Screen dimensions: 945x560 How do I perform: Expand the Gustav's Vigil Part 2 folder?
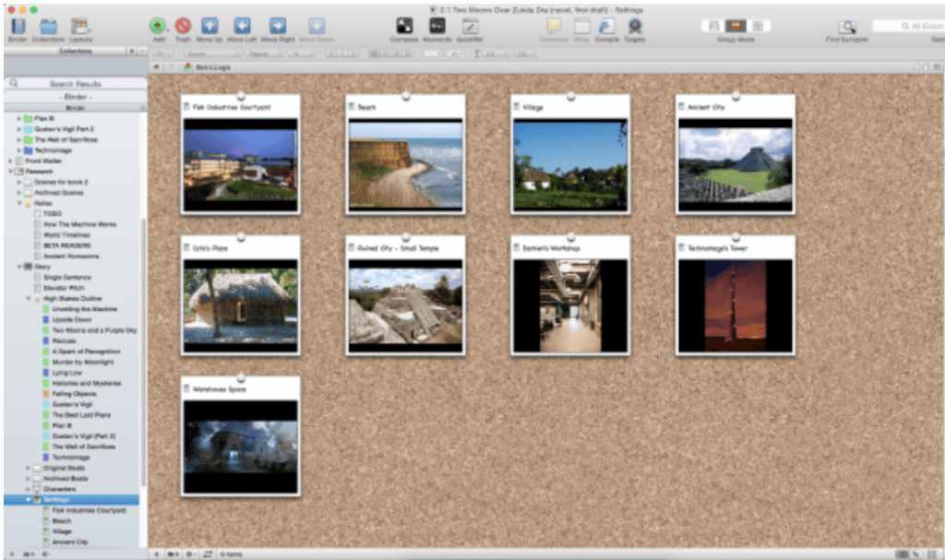19,129
